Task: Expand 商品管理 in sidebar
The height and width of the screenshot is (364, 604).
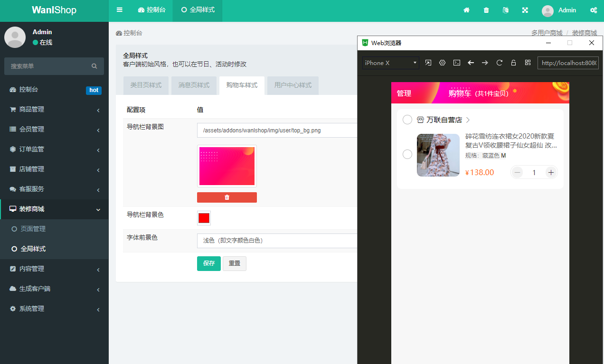Action: coord(54,109)
